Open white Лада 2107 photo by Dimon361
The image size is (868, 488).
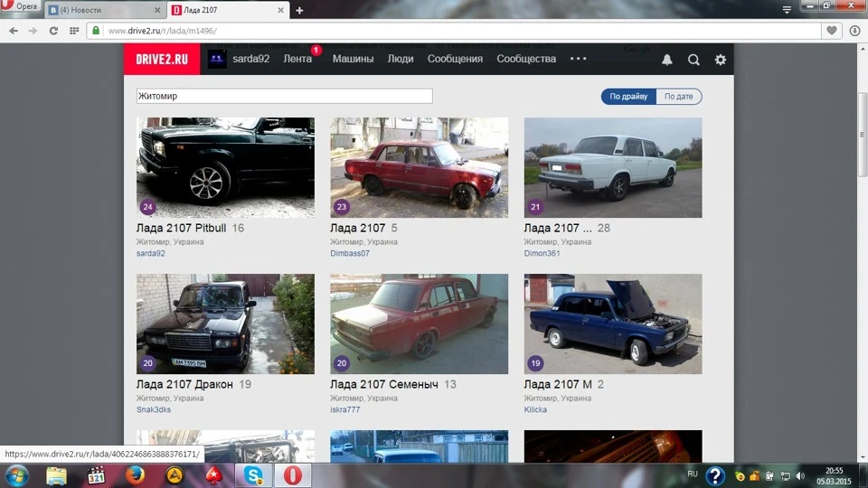613,167
